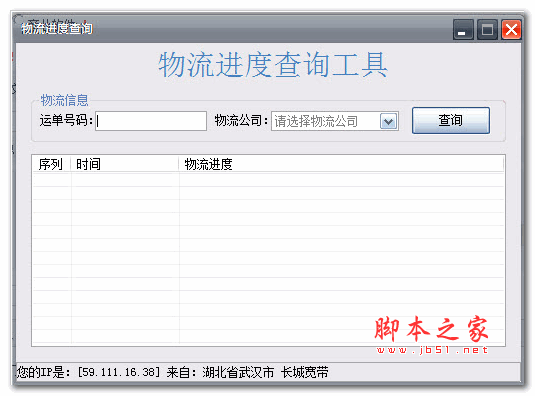This screenshot has height=396, width=535.
Task: Select the 物流进度 column header
Action: tap(341, 164)
